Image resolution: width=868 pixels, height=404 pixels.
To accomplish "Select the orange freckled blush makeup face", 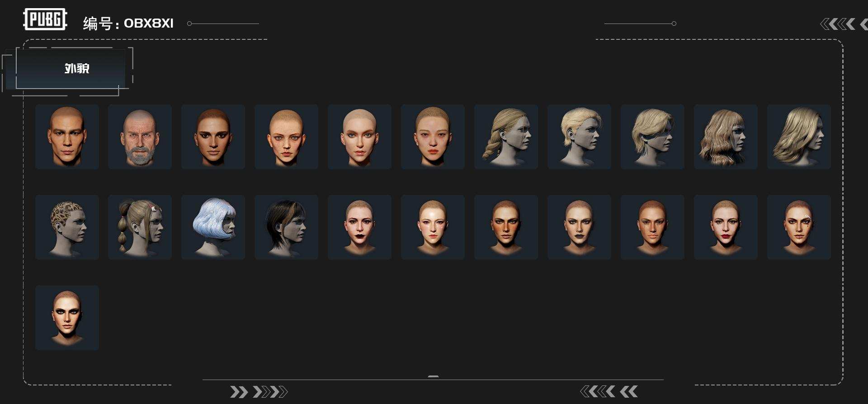I will pos(506,227).
